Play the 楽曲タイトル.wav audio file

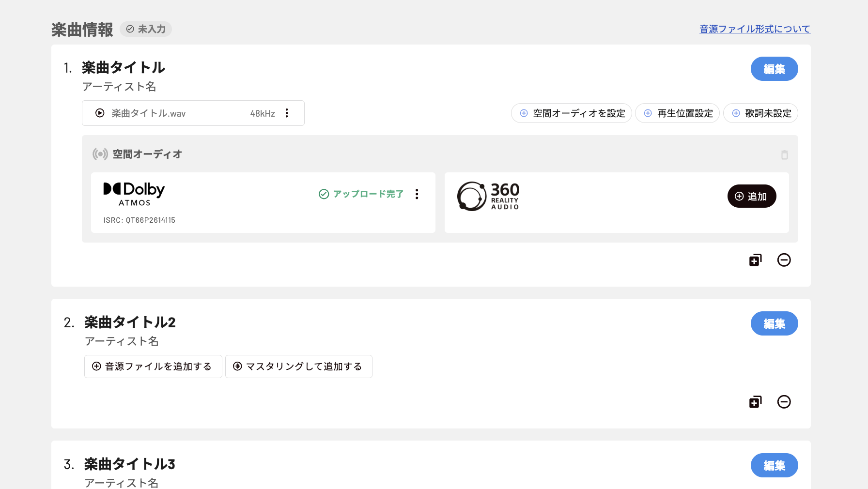tap(100, 113)
